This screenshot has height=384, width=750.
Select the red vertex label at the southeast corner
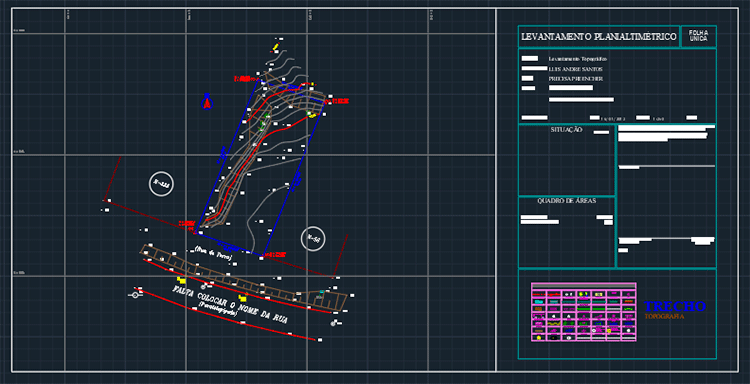click(x=275, y=254)
